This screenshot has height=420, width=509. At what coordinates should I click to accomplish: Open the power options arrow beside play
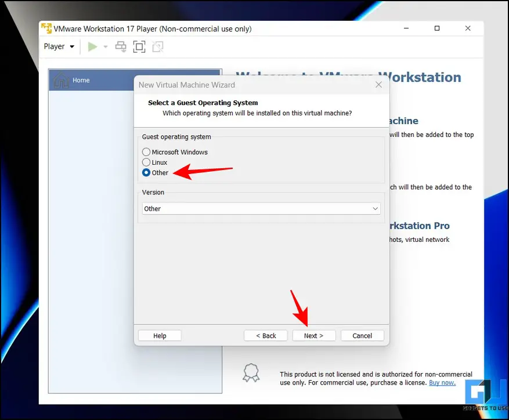pos(106,47)
